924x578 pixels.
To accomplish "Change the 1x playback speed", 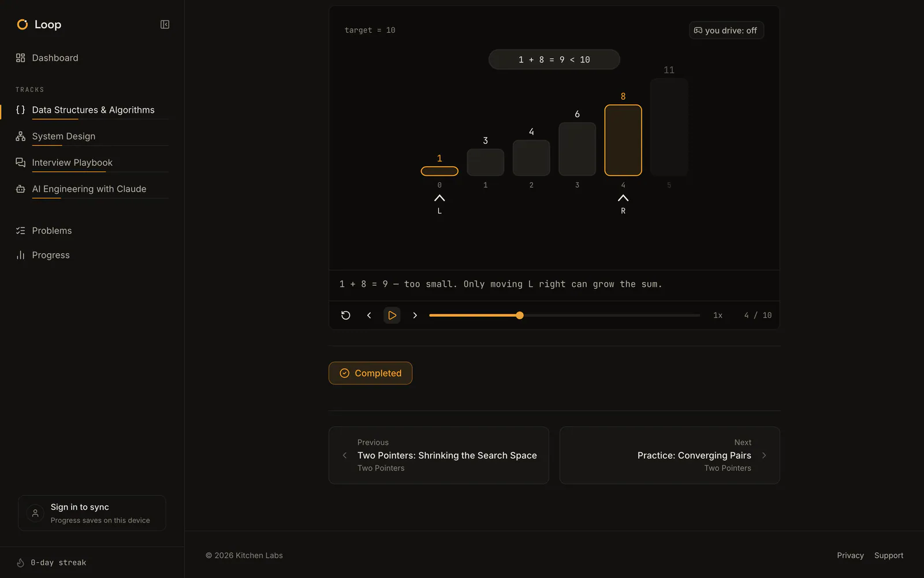I will (x=718, y=315).
